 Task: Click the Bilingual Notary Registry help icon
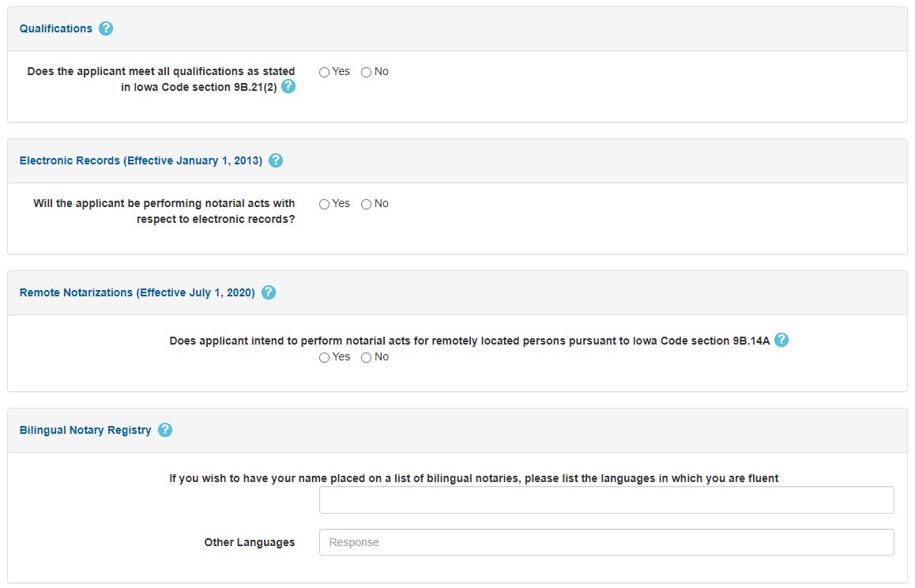165,430
